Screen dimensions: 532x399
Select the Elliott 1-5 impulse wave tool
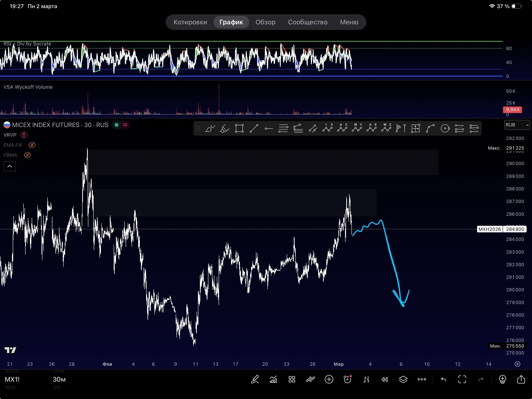(x=327, y=128)
